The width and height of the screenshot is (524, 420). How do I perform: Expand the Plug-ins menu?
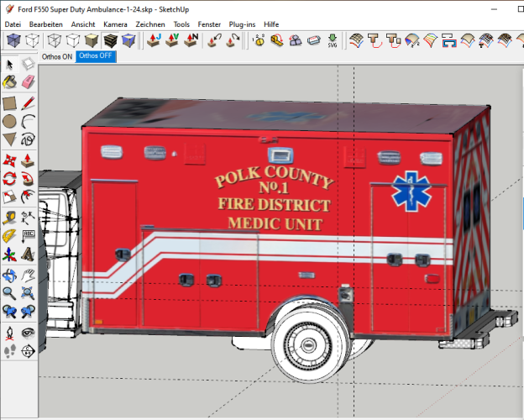click(242, 24)
